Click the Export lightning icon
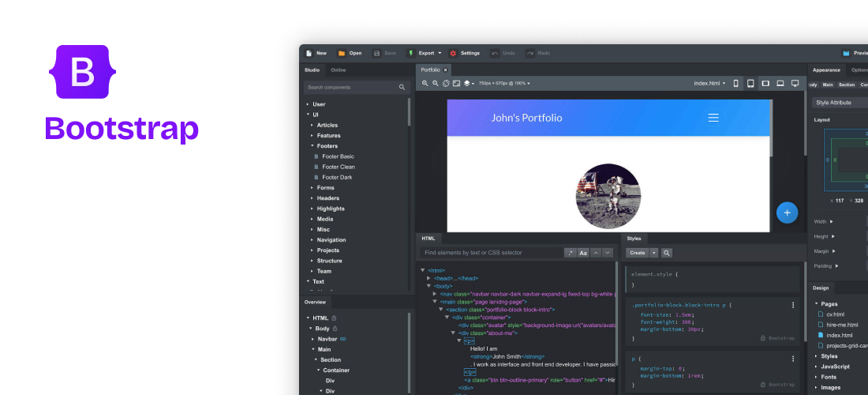Viewport: 868px width, 395px height. pos(411,53)
